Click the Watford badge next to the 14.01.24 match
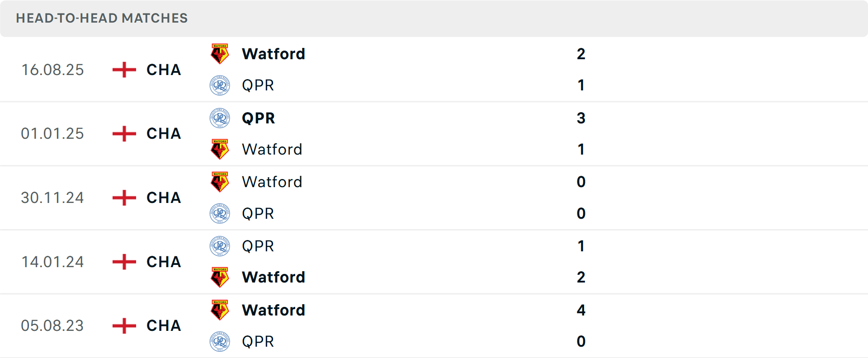The width and height of the screenshot is (868, 358). [x=220, y=277]
